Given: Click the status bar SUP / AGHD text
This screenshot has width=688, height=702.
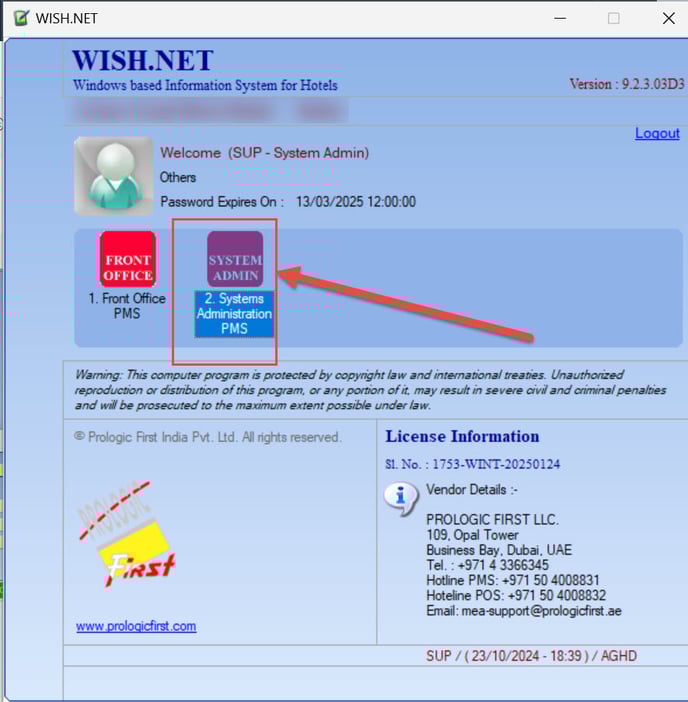Looking at the screenshot, I should (531, 656).
